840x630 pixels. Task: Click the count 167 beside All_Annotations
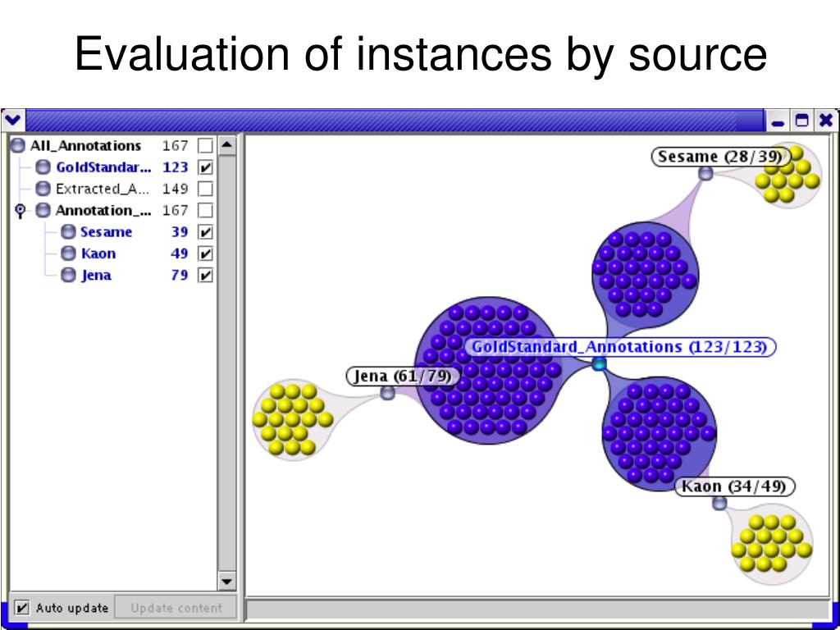point(176,146)
